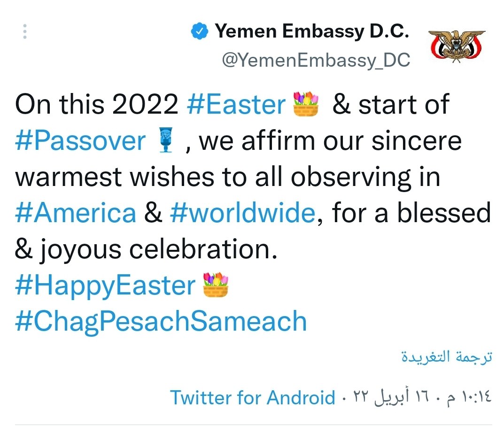Open the #Easter hashtag

236,104
